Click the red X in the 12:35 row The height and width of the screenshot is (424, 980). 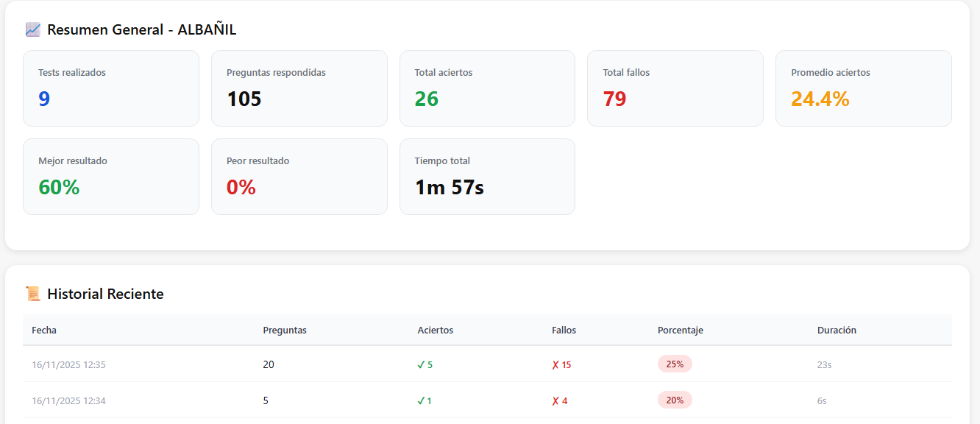555,364
